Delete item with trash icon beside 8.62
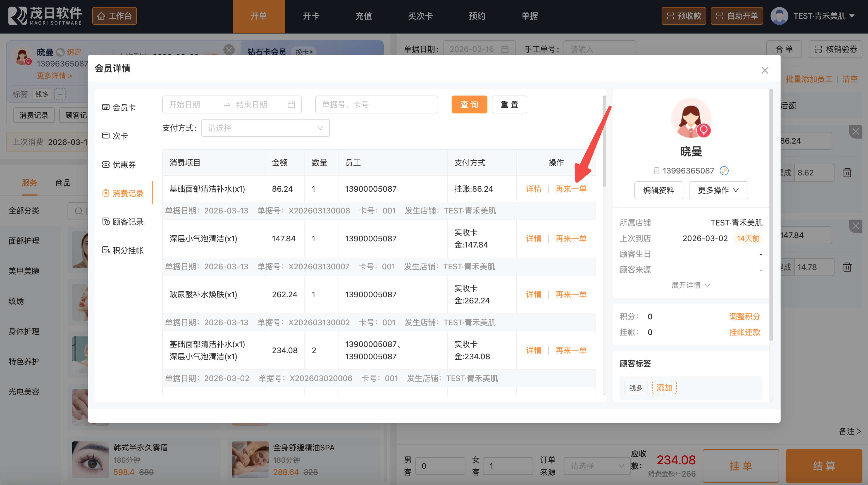Viewport: 868px width, 485px height. [847, 173]
